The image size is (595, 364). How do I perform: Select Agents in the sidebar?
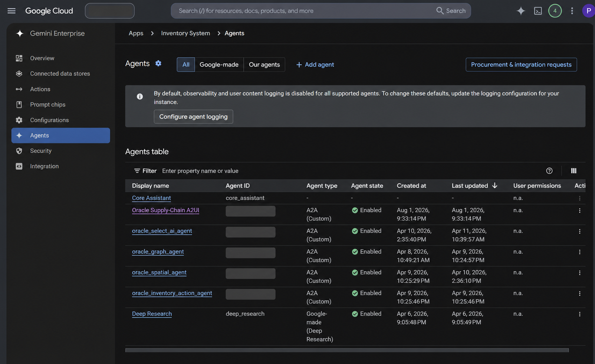coord(60,135)
